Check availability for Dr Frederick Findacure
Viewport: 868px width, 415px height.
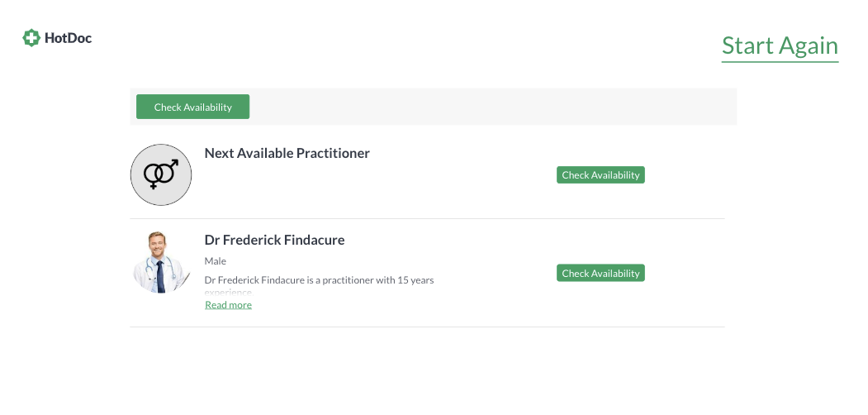(600, 273)
